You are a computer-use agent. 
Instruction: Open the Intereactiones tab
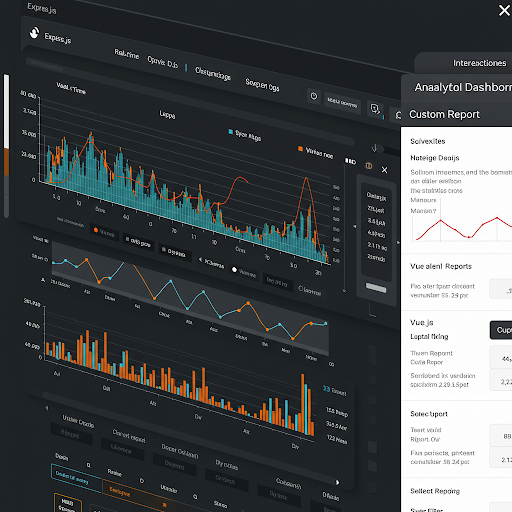coord(479,63)
